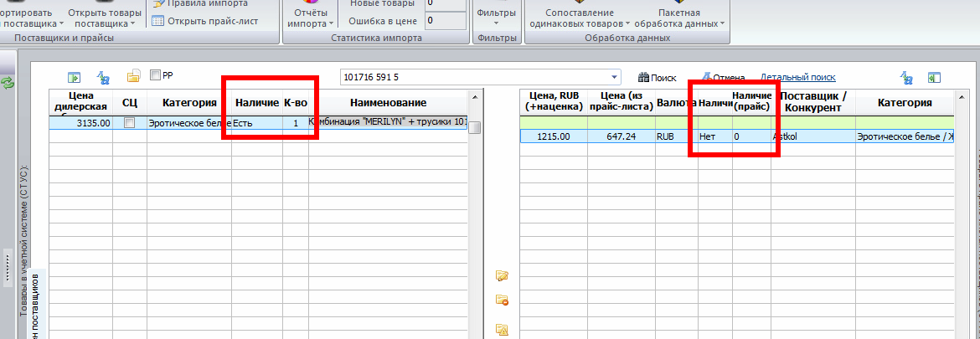Open Пакетная обработка данных dropdown
Viewport: 980px width, 339px height.
point(679,18)
